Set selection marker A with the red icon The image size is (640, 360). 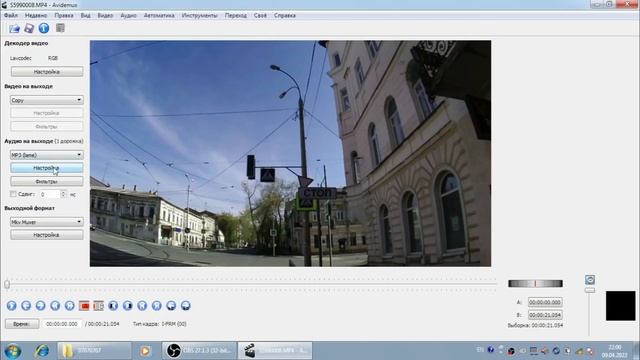tap(84, 306)
